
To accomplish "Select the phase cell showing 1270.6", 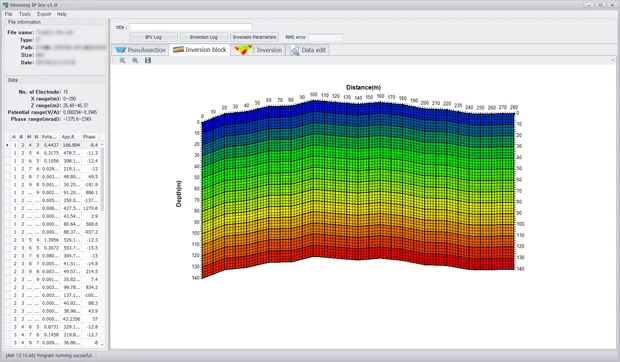I will pos(90,208).
